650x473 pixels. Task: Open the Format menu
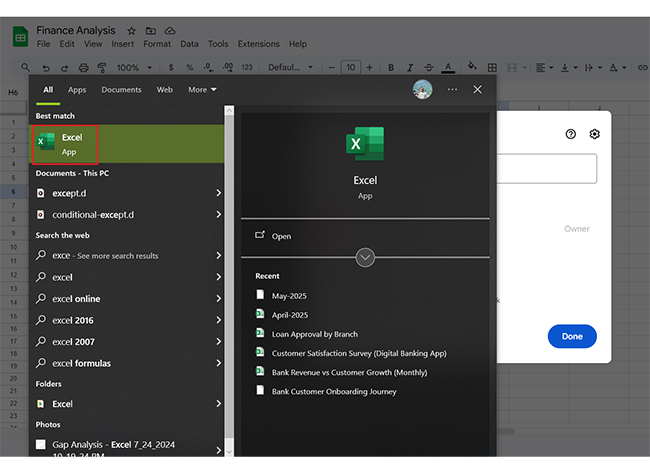point(157,44)
